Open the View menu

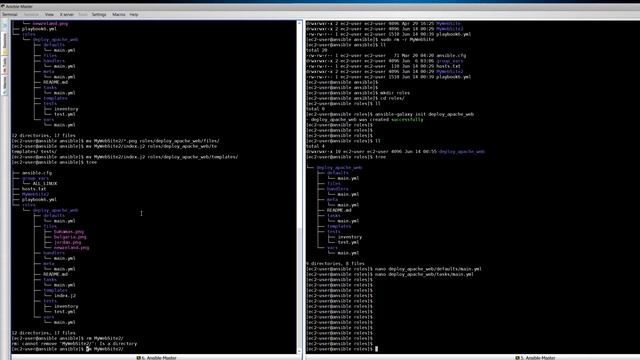tap(49, 14)
